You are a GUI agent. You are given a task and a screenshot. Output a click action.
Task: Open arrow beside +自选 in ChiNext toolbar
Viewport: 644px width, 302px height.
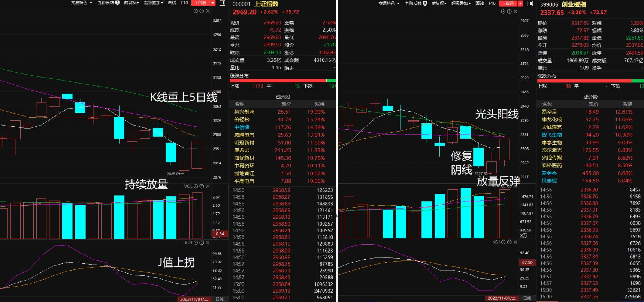(x=520, y=3)
